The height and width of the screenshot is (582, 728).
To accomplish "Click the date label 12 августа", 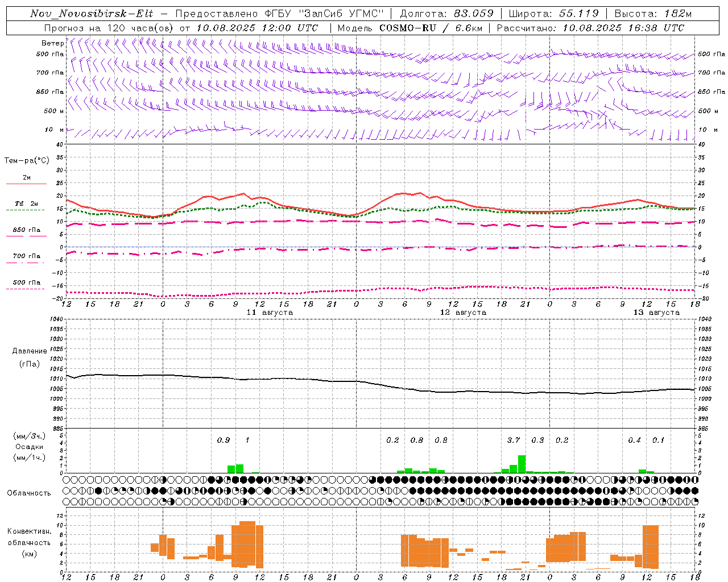I will pyautogui.click(x=463, y=313).
